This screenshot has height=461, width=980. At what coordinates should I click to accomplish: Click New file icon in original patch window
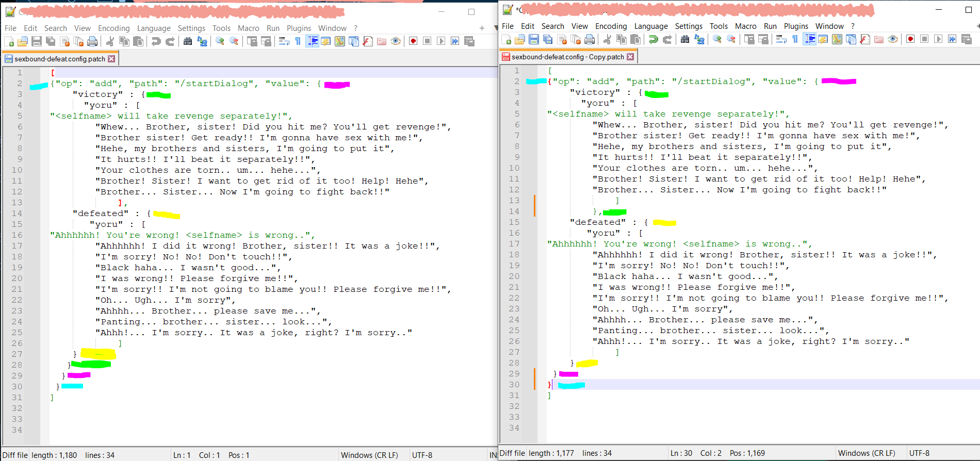(9, 41)
